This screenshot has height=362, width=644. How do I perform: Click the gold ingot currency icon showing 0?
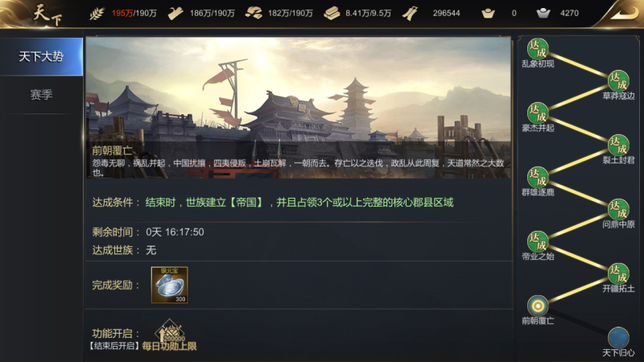pos(488,13)
